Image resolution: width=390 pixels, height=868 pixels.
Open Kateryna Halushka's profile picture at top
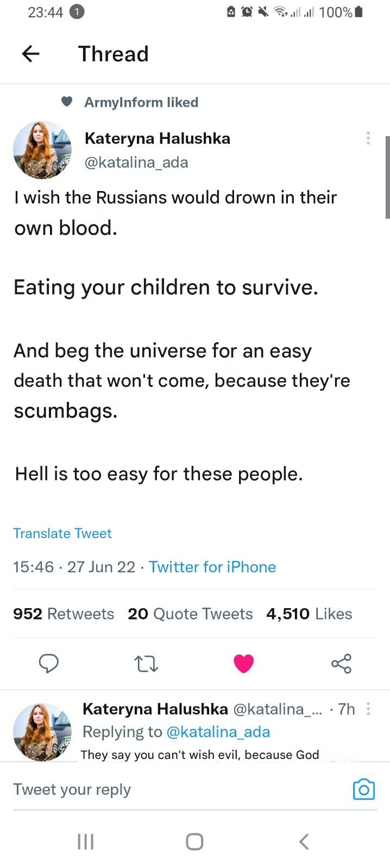(42, 150)
